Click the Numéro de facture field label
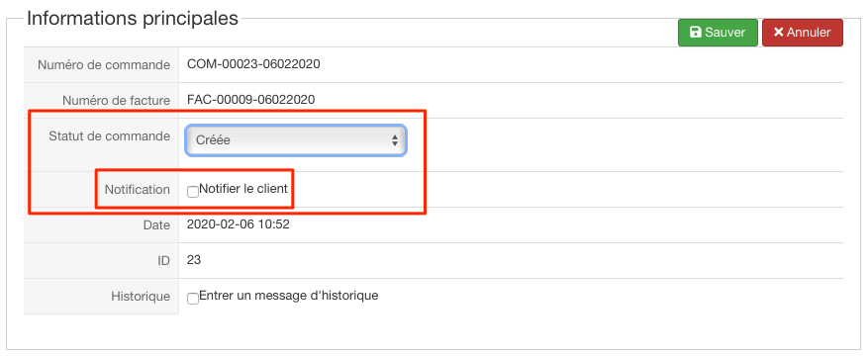Viewport: 868px width, 356px height. click(116, 101)
